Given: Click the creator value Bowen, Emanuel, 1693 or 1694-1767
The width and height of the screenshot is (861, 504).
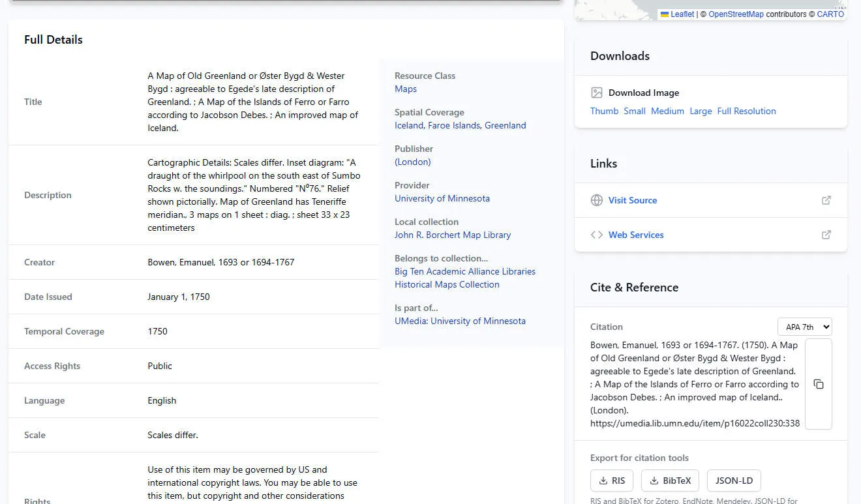Looking at the screenshot, I should pos(221,262).
